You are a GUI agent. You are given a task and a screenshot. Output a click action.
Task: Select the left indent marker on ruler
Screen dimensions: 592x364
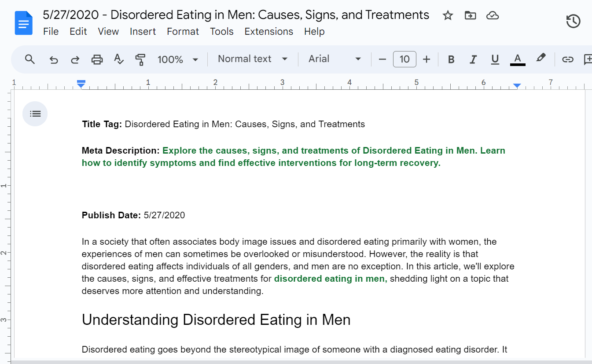pyautogui.click(x=81, y=84)
